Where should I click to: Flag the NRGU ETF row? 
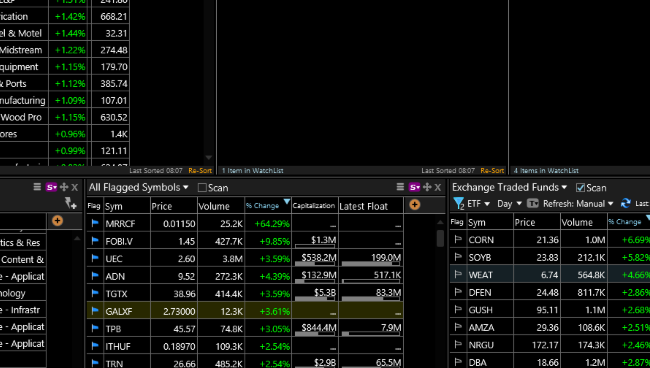tap(458, 344)
